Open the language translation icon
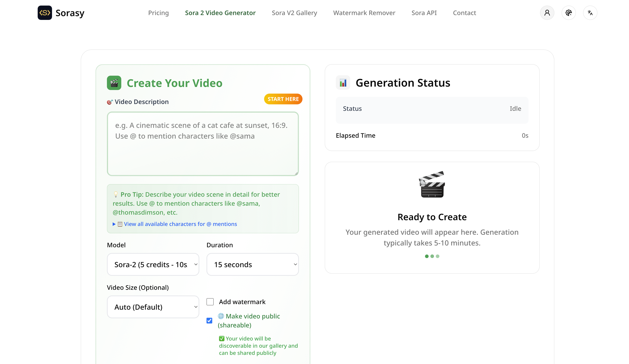Screen dimensions: 629x364 (590, 13)
